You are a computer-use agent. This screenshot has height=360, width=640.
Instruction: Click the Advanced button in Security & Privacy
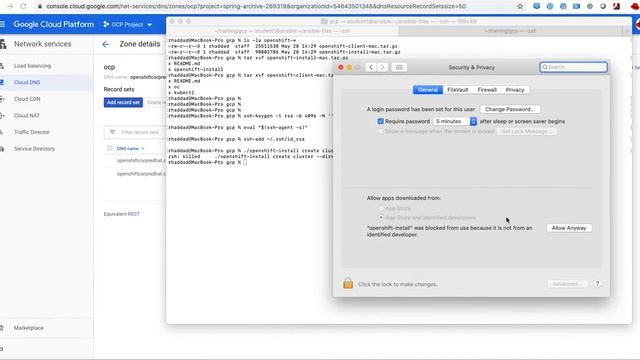coord(567,284)
